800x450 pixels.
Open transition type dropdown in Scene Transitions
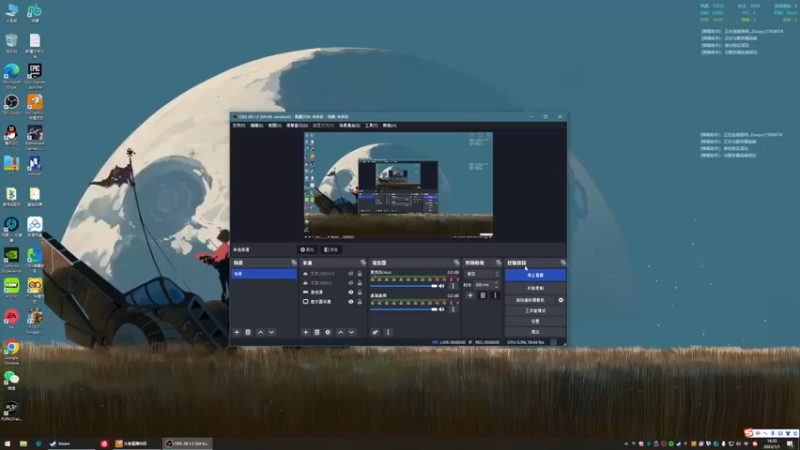(x=482, y=274)
